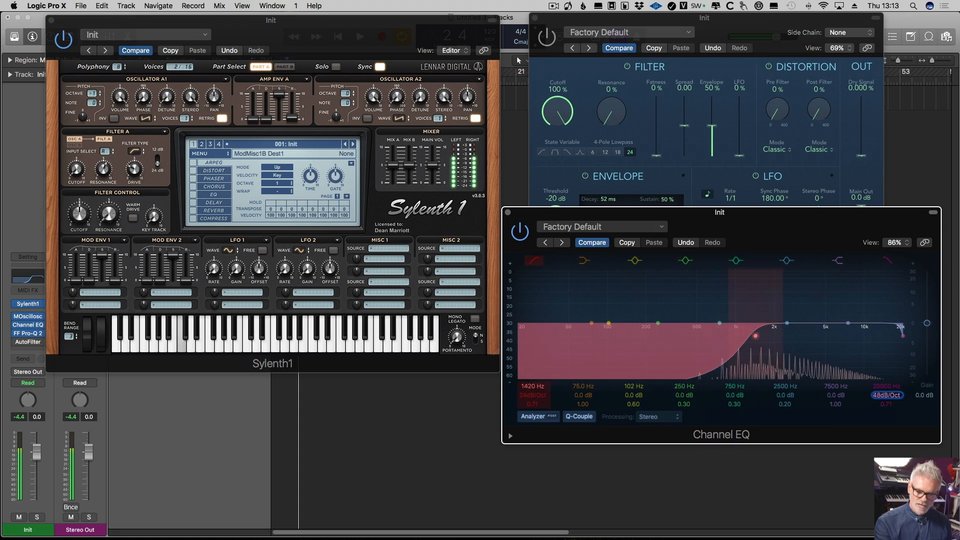This screenshot has width=960, height=540.
Task: Go to the next preset in Channel EQ
Action: click(561, 242)
